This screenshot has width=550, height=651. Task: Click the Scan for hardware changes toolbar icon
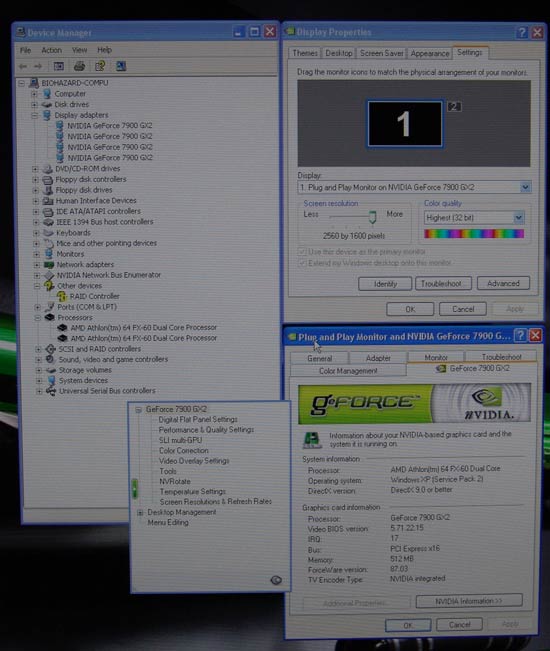[121, 66]
